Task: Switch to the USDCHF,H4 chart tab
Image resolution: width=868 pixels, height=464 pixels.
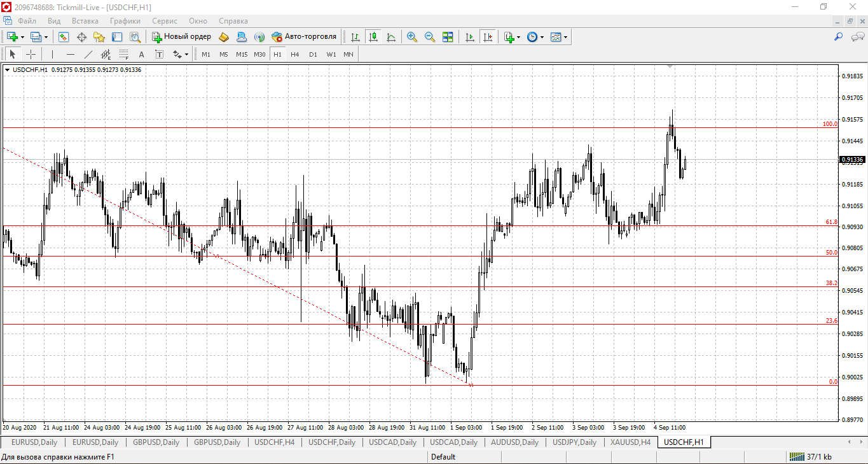Action: (275, 442)
